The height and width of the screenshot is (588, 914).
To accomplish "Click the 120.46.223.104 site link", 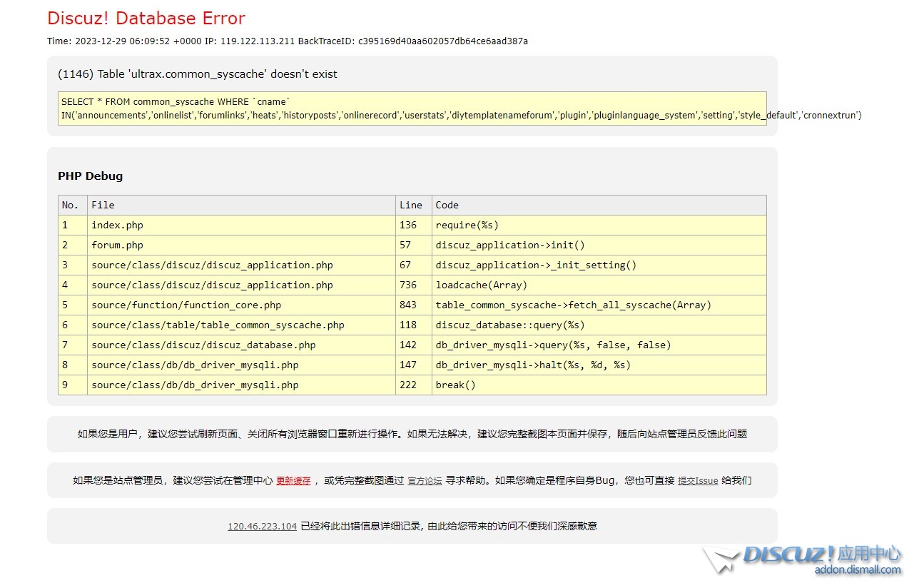I will [262, 527].
